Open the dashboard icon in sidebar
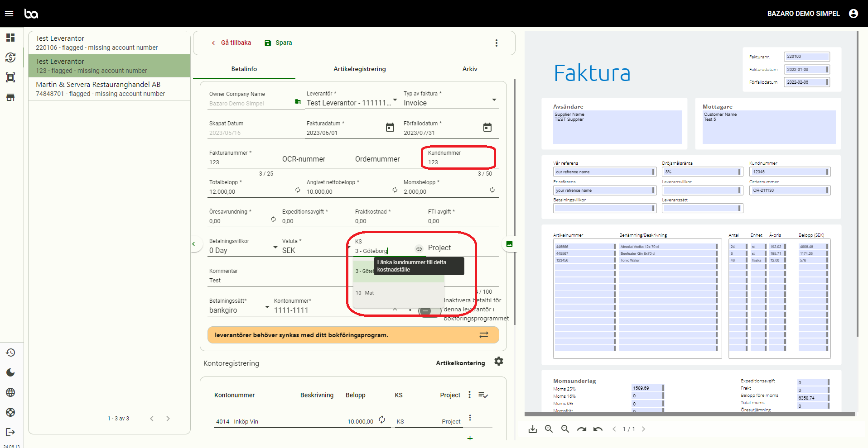Viewport: 868px width, 448px height. (10, 38)
